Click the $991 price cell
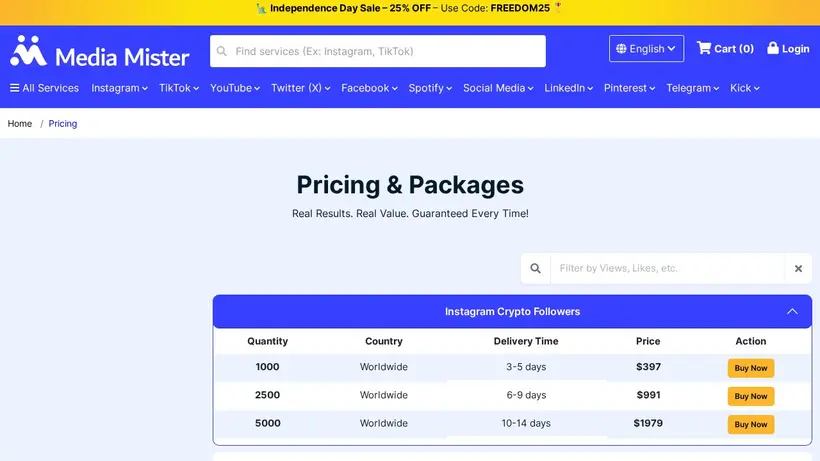The height and width of the screenshot is (461, 820). coord(648,395)
